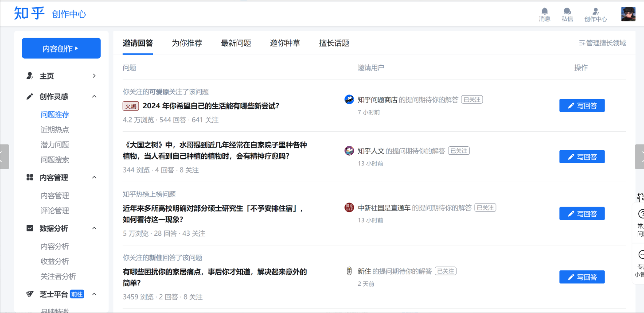
Task: Click the 前往 badge next to 芝士平台
Action: coord(77,294)
